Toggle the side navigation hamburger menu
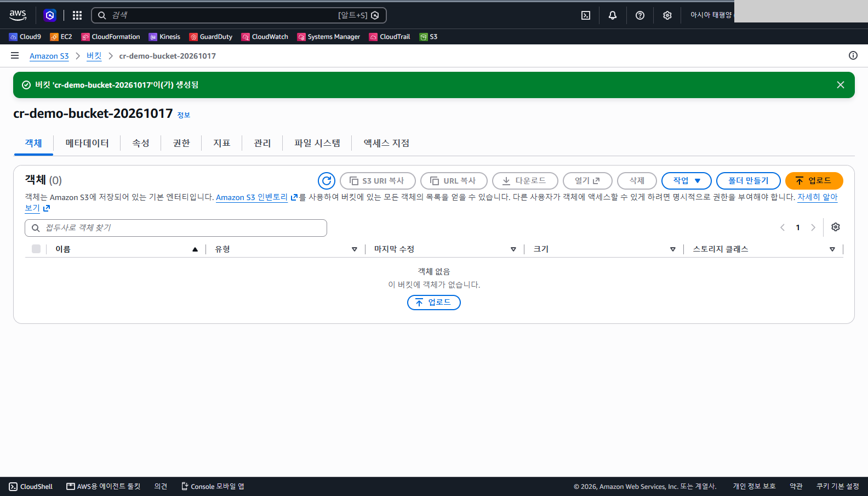 pyautogui.click(x=15, y=55)
